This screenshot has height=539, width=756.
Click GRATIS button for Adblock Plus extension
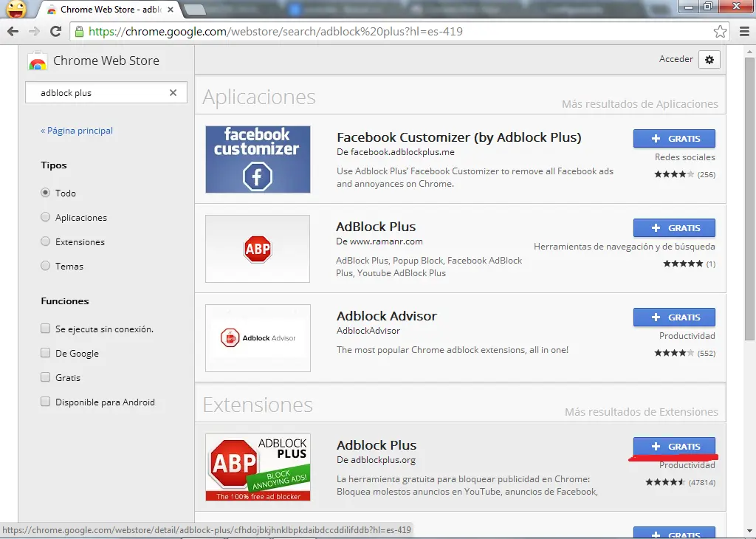pos(674,447)
